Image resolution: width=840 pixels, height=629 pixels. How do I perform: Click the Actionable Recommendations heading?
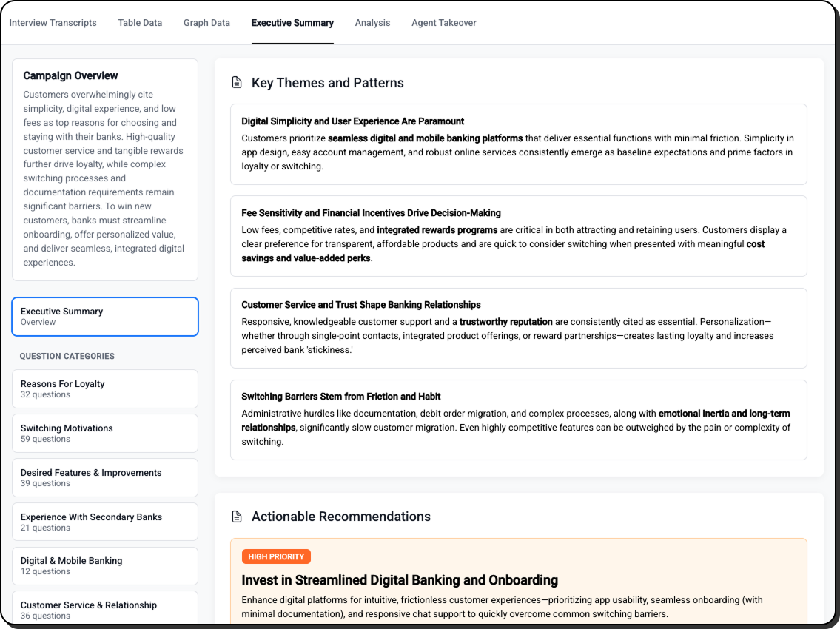pos(340,517)
